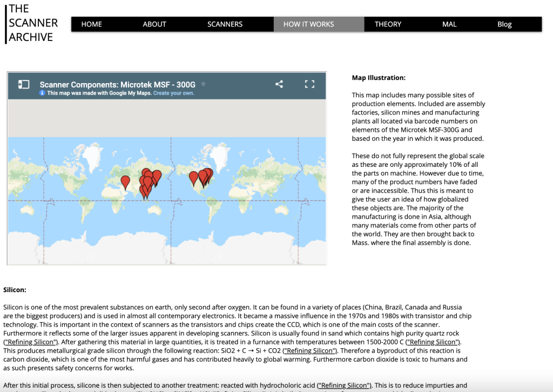
Task: Visit the Blog page
Action: pyautogui.click(x=504, y=24)
